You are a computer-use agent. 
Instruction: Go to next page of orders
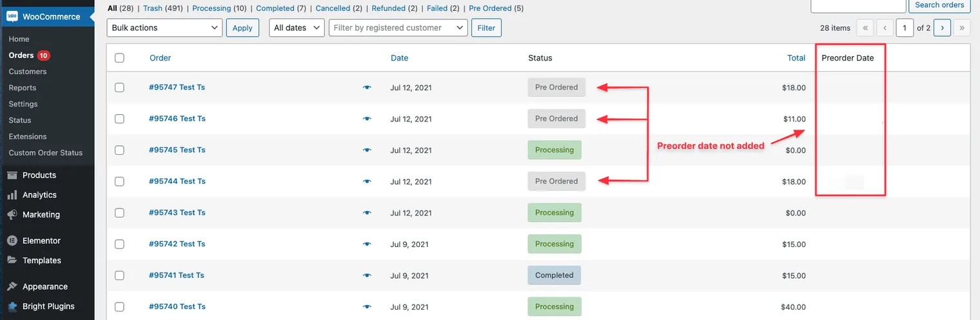943,28
